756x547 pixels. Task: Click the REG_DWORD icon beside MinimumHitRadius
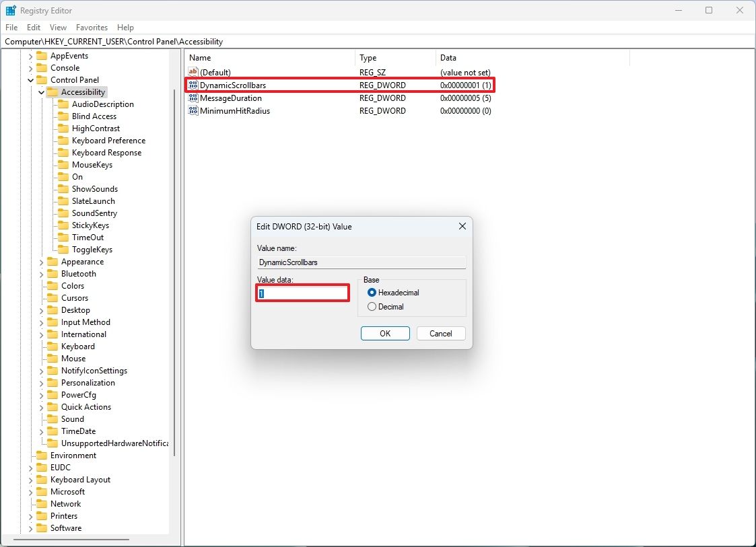click(x=193, y=110)
